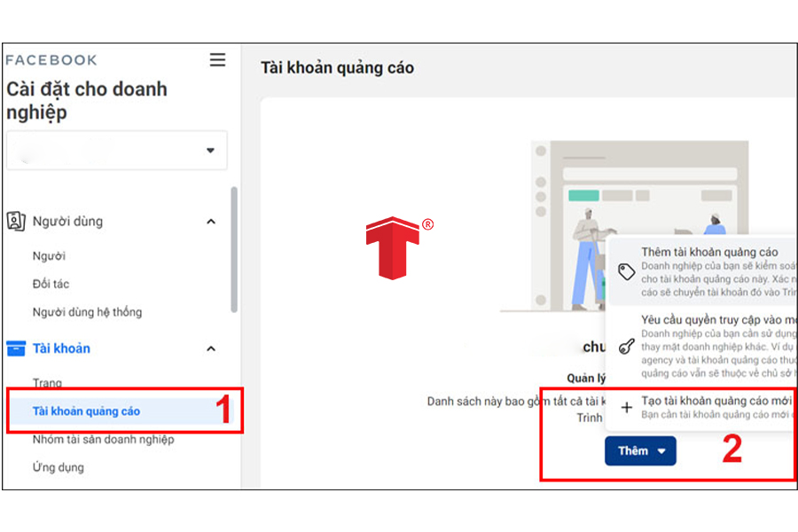Click the Người dùng users icon
The height and width of the screenshot is (532, 798).
[16, 221]
